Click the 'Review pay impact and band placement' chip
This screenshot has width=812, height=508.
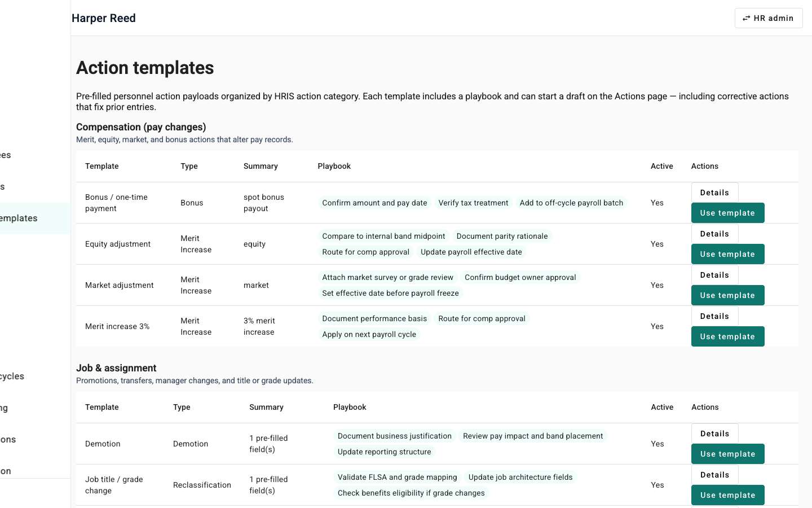533,436
